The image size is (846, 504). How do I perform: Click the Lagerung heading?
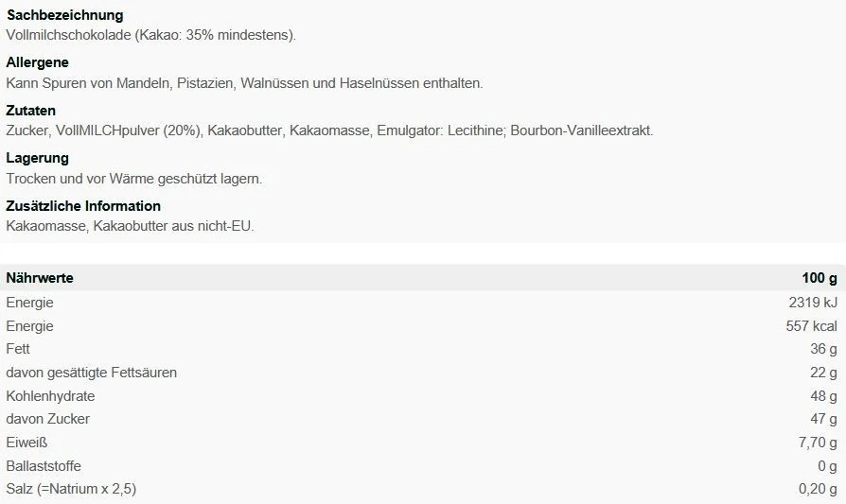point(38,158)
